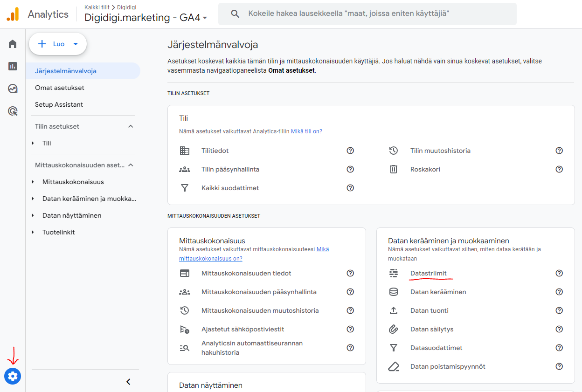Select the Reports bar-chart icon
This screenshot has width=582, height=392.
[12, 66]
